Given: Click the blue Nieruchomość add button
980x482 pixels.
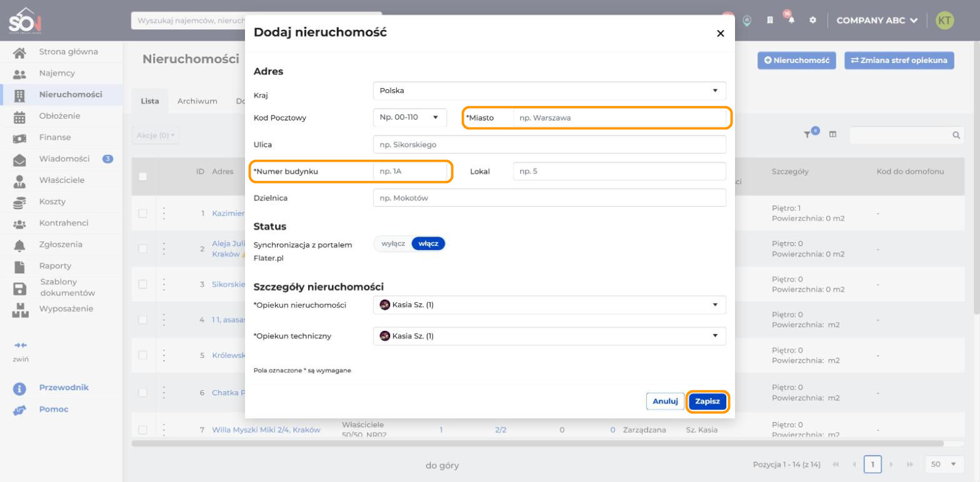Looking at the screenshot, I should click(x=797, y=61).
